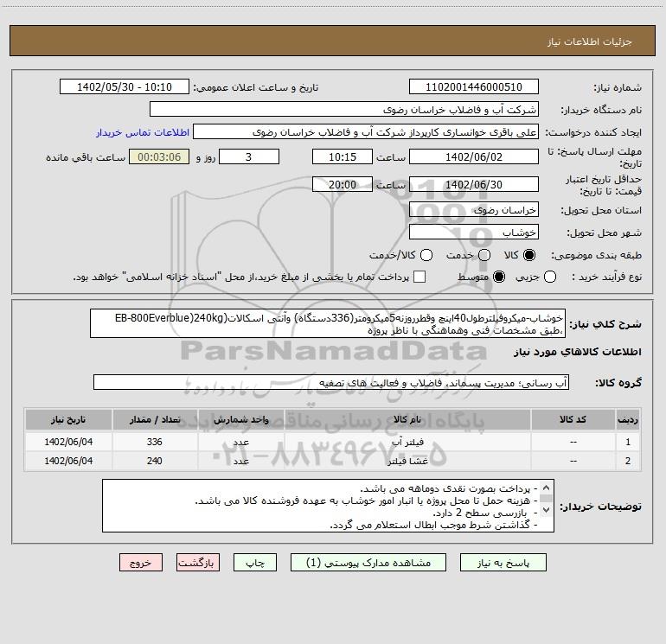The image size is (666, 644).
Task: Select the غشا فیلتر row name cell
Action: pyautogui.click(x=407, y=461)
